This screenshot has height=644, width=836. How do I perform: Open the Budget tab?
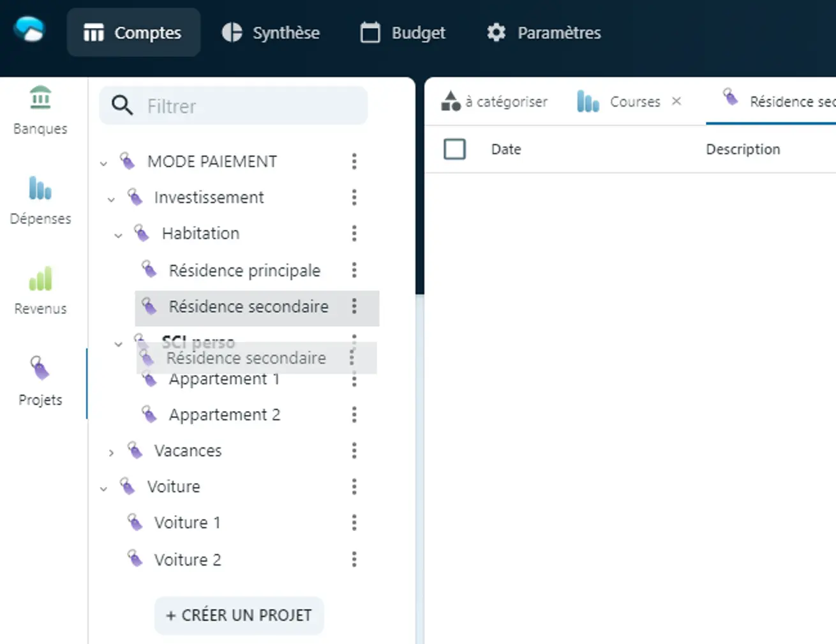point(403,33)
